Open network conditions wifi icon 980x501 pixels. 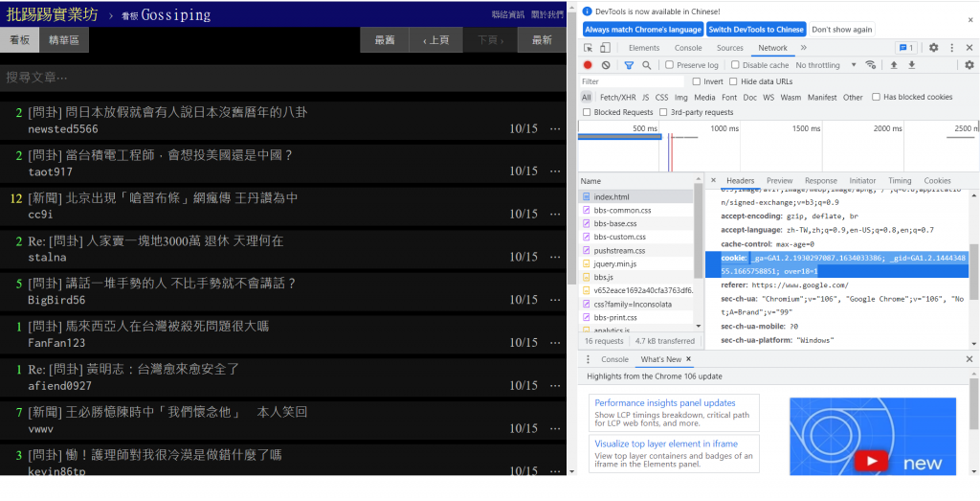tap(871, 65)
